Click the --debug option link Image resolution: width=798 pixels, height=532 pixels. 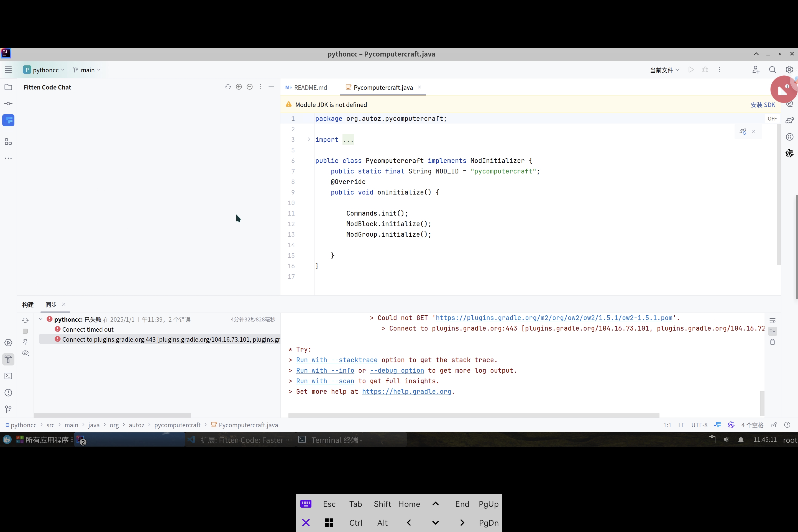397,370
